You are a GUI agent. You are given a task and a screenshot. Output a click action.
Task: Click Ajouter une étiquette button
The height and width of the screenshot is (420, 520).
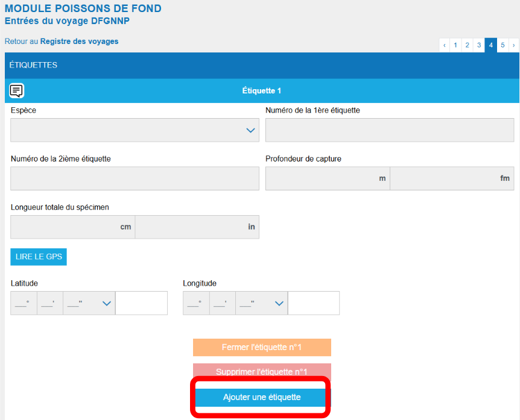coord(262,398)
